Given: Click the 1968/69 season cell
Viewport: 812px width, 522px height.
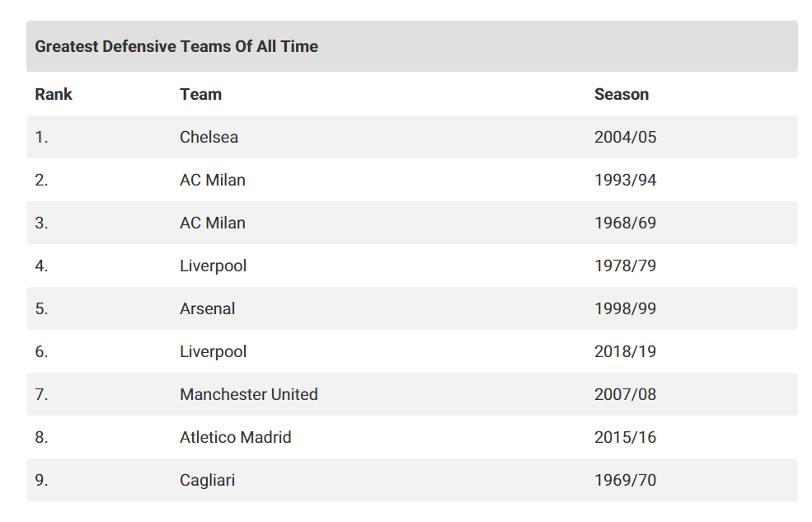Looking at the screenshot, I should pyautogui.click(x=625, y=223).
